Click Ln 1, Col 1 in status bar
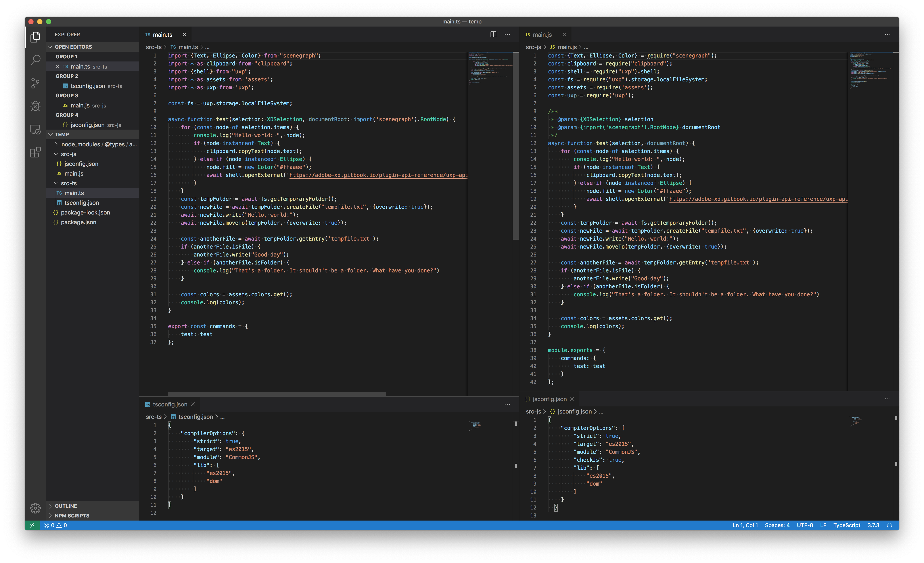Image resolution: width=924 pixels, height=563 pixels. pyautogui.click(x=745, y=525)
